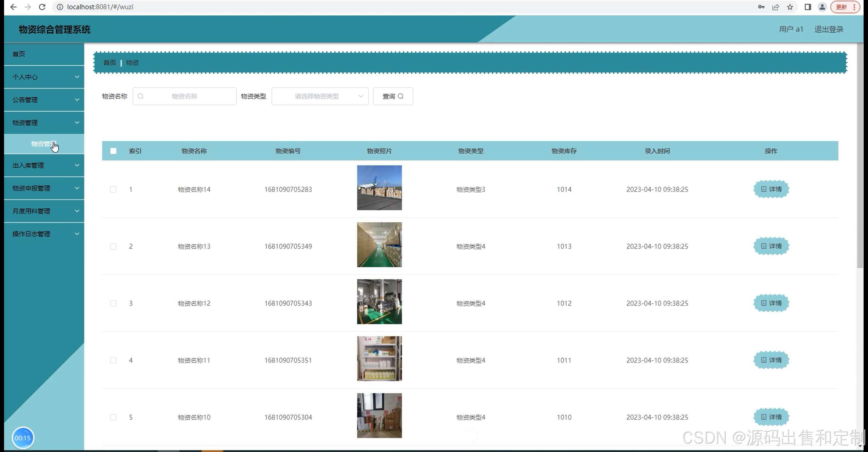Click the site info icon beside URL

coord(60,7)
